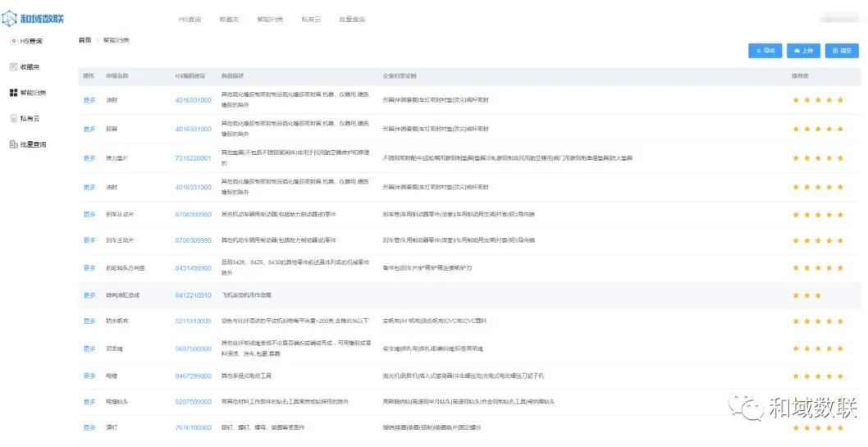Select the 智能归类 sidebar grid icon

pos(14,93)
